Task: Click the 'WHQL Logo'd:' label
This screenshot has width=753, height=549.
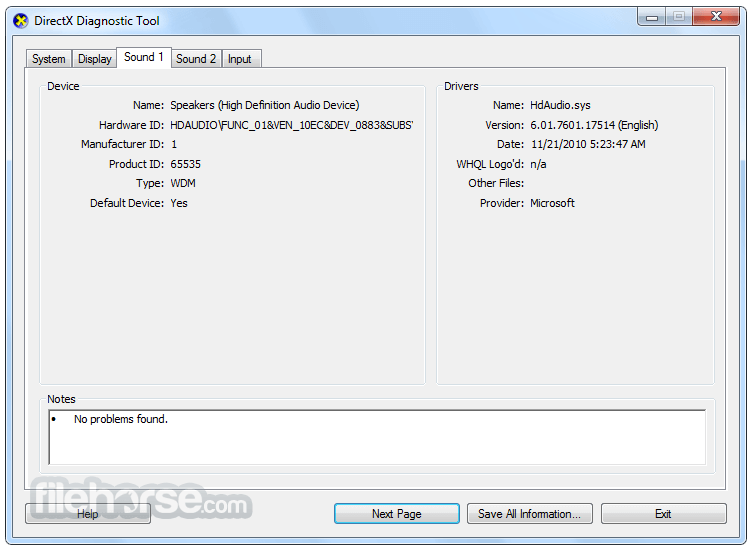Action: (x=490, y=164)
